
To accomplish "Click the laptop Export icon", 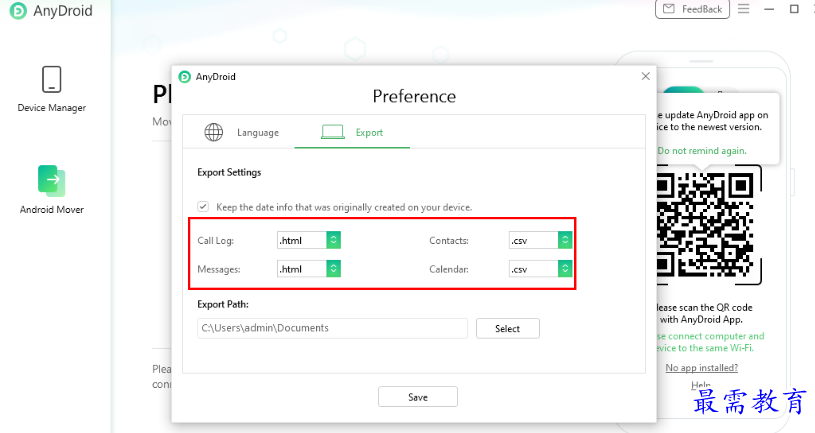I will 333,132.
